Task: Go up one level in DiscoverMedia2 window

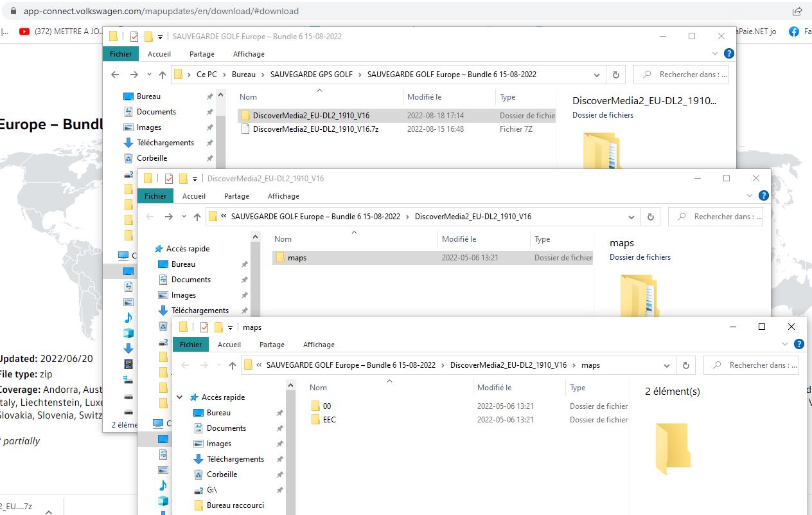Action: coord(197,217)
